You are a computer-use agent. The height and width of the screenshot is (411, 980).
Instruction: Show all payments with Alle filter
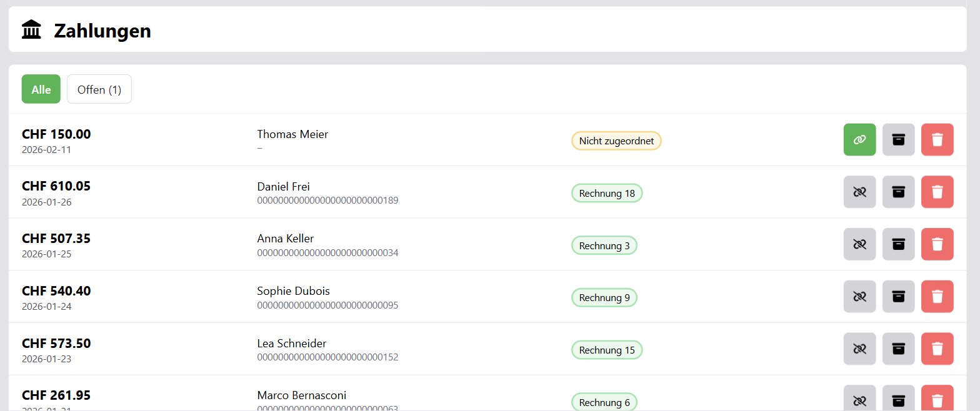(41, 89)
